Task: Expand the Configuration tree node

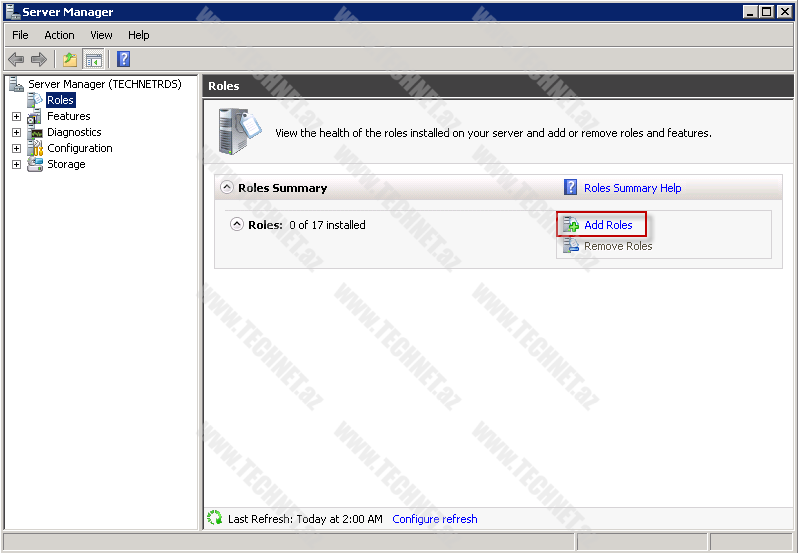Action: pyautogui.click(x=16, y=148)
